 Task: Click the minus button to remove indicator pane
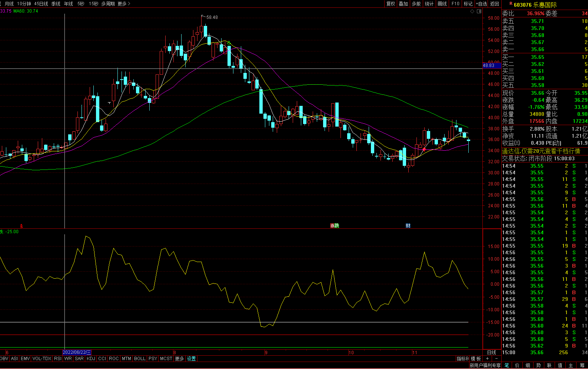click(496, 359)
